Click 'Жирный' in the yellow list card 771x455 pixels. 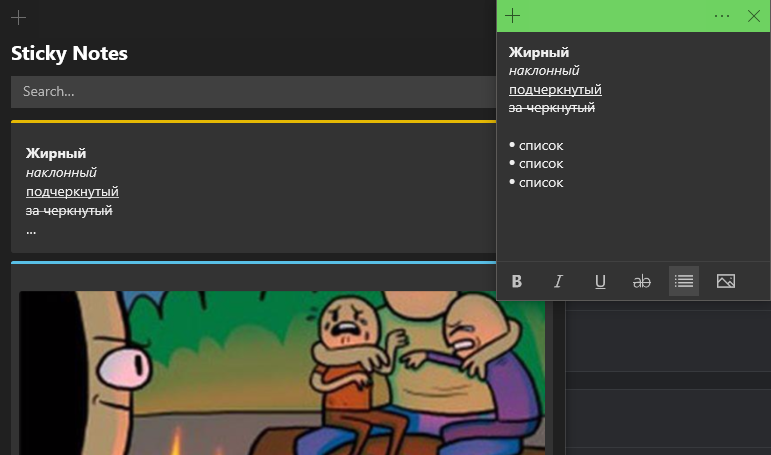pyautogui.click(x=56, y=153)
